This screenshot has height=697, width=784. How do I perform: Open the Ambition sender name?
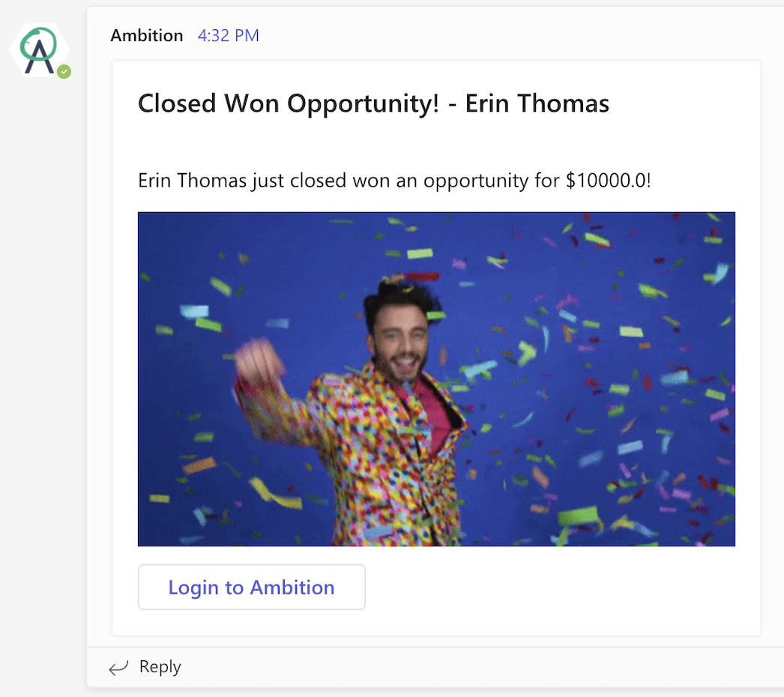pyautogui.click(x=146, y=35)
